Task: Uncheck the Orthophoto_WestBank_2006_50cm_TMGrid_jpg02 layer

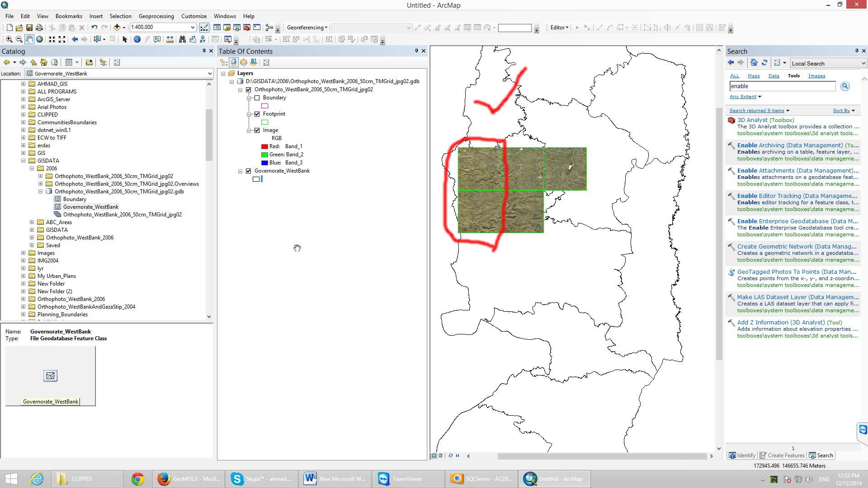Action: click(x=248, y=89)
